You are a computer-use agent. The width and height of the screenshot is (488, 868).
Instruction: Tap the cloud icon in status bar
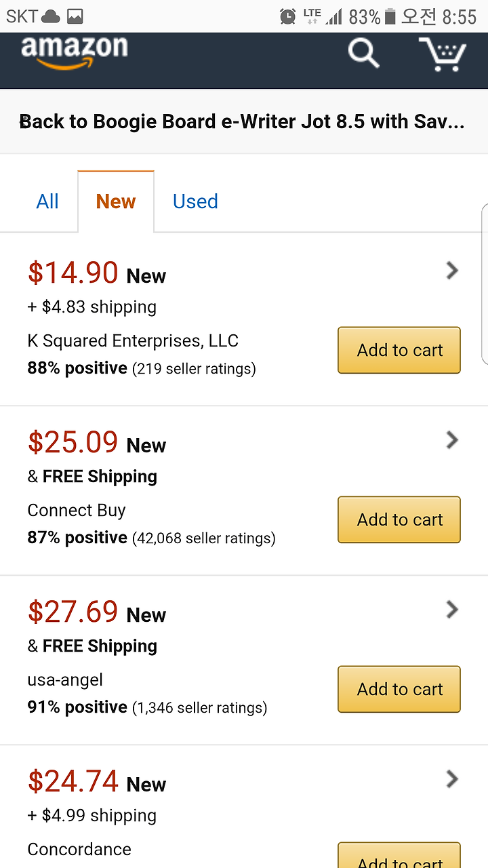(51, 16)
